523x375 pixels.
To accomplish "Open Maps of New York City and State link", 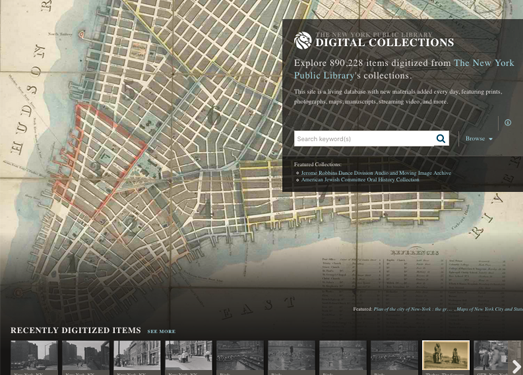I will point(489,309).
